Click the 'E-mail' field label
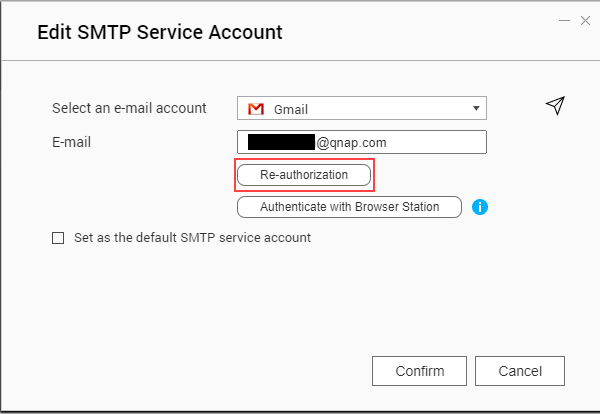 click(x=71, y=142)
